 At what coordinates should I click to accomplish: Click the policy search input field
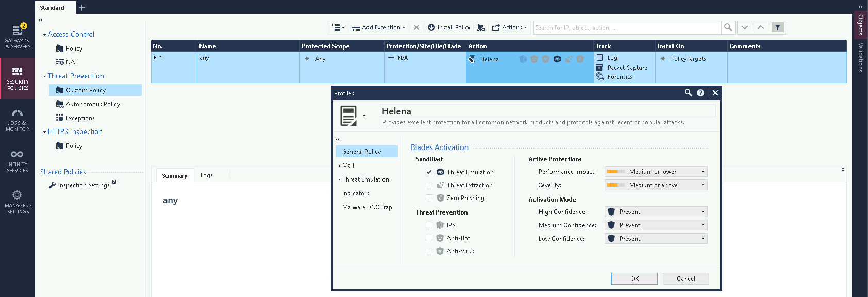click(x=626, y=28)
